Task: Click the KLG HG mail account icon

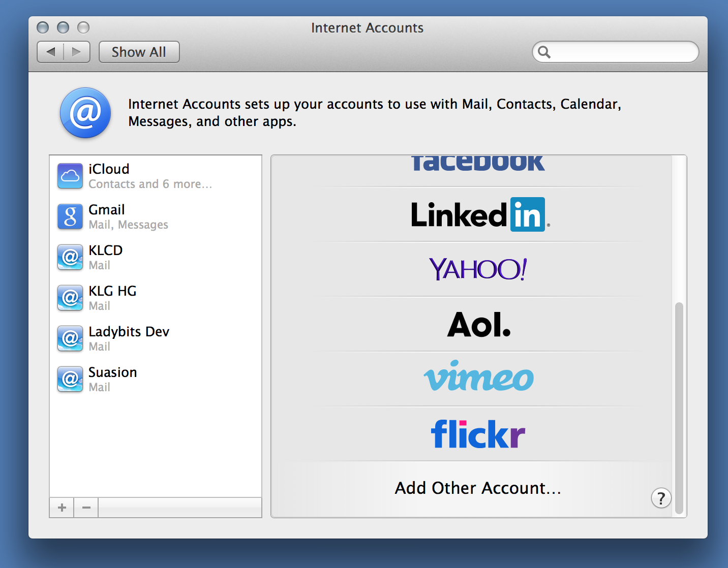Action: click(70, 298)
